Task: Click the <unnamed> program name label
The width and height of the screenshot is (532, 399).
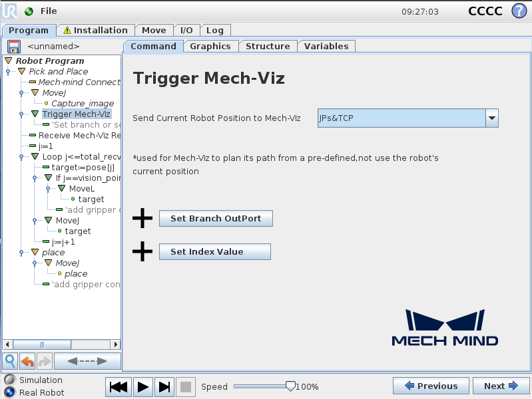Action: pos(53,46)
